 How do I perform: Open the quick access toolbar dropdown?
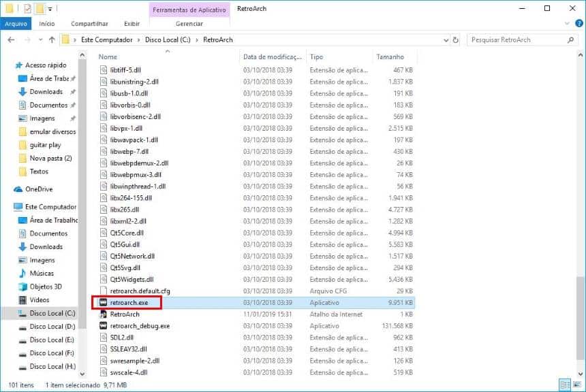click(50, 9)
